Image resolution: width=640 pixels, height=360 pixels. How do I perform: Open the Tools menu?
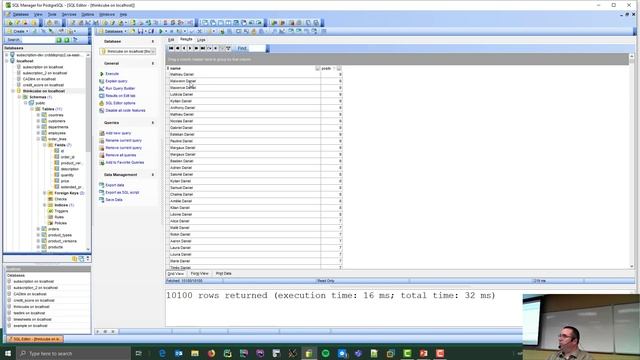tap(52, 14)
